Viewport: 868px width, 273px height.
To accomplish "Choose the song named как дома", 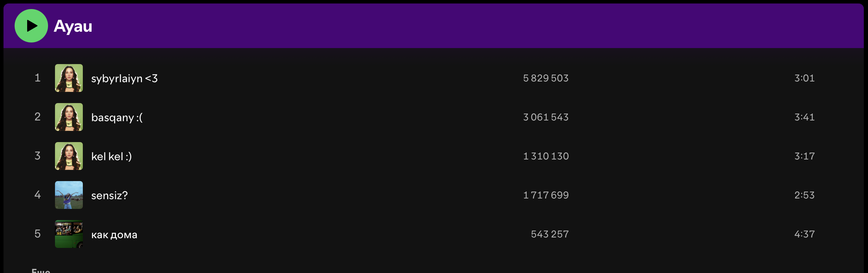I will [114, 235].
